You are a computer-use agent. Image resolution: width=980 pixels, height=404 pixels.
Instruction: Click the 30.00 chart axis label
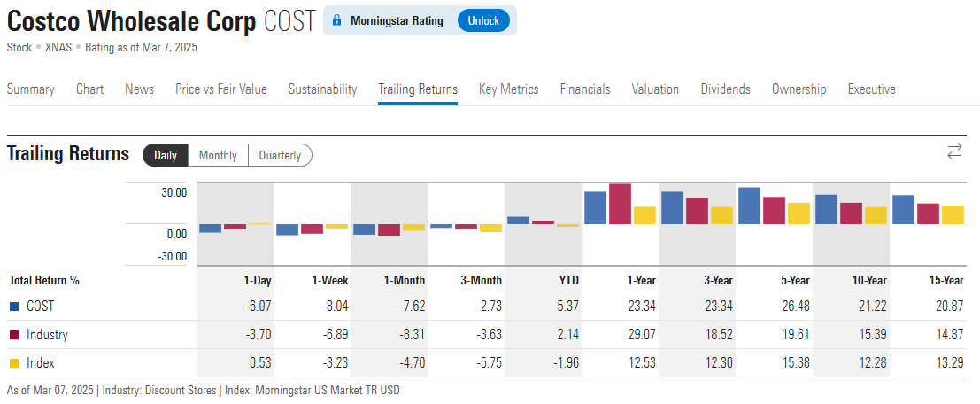(x=175, y=193)
